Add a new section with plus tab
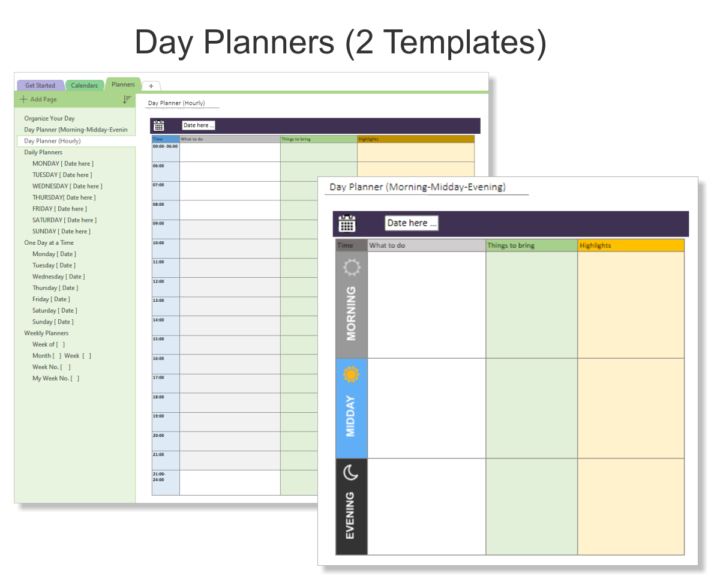 click(151, 86)
